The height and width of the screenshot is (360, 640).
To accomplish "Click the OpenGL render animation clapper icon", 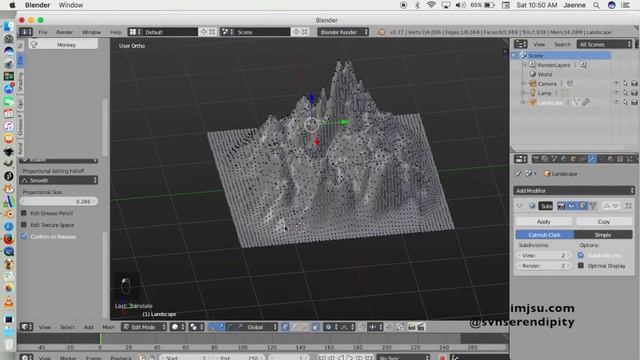I will (421, 327).
